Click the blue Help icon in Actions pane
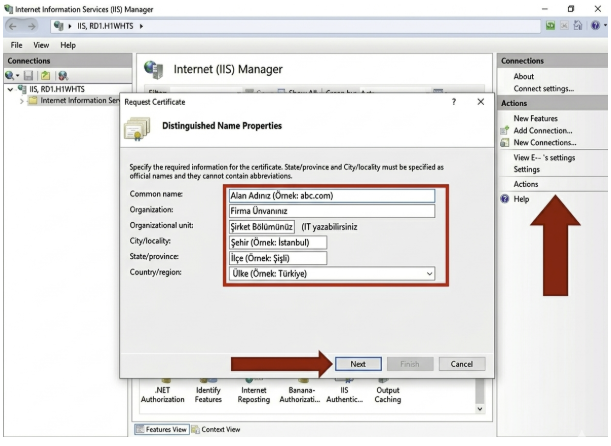 click(x=505, y=199)
